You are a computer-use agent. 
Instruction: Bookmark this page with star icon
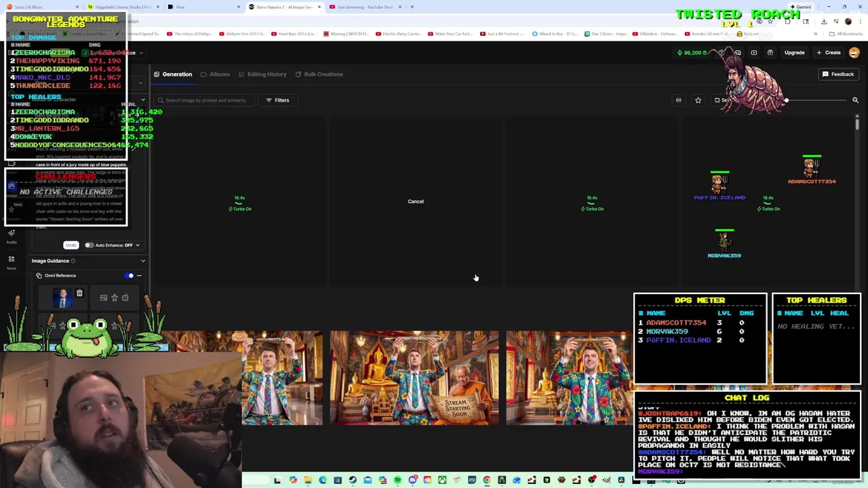tap(770, 21)
